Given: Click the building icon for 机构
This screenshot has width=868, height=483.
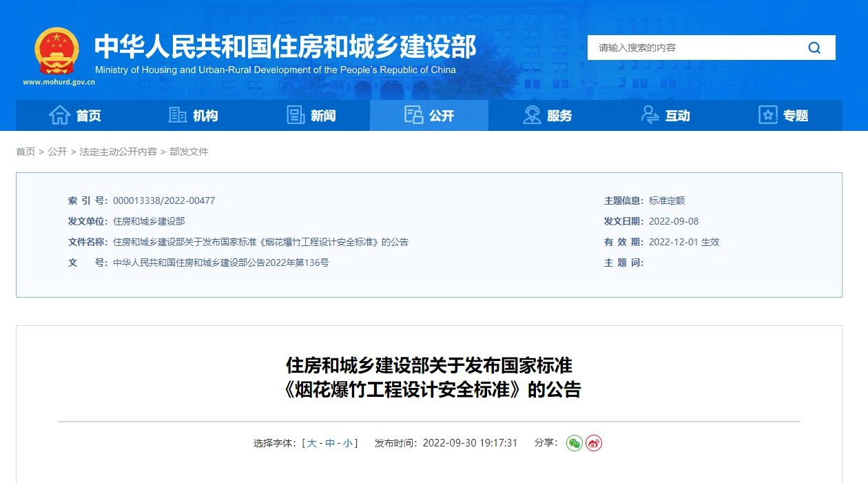Looking at the screenshot, I should pyautogui.click(x=178, y=115).
